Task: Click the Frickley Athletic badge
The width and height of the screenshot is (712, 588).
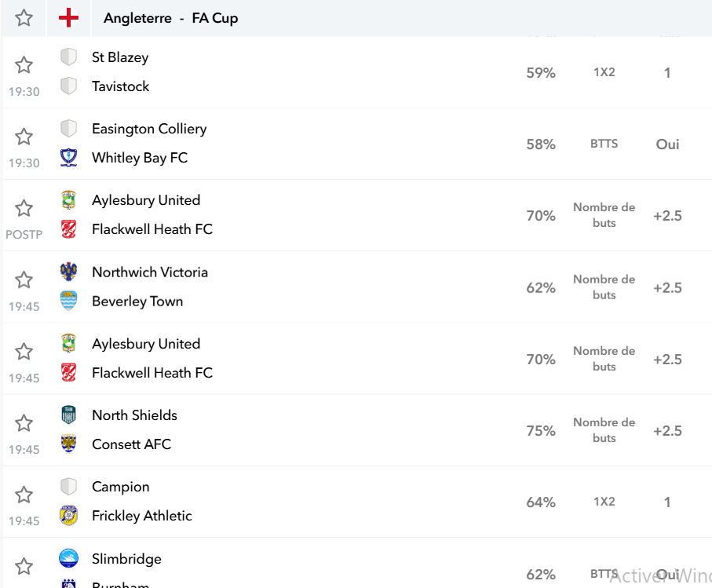Action: pos(68,515)
